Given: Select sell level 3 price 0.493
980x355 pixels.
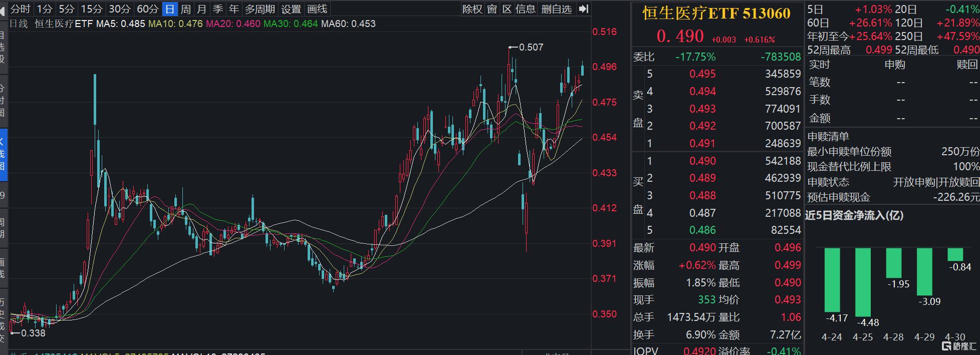Looking at the screenshot, I should pyautogui.click(x=702, y=109).
